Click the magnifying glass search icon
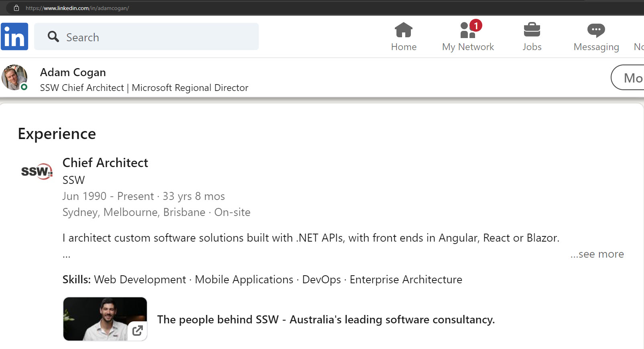This screenshot has height=349, width=644. [x=53, y=37]
